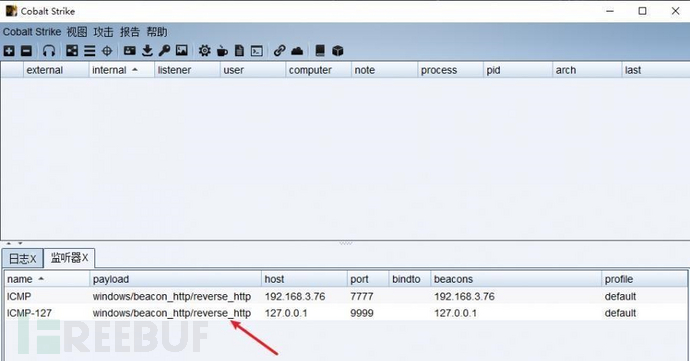Click the disconnect from team server minus icon

[x=26, y=51]
